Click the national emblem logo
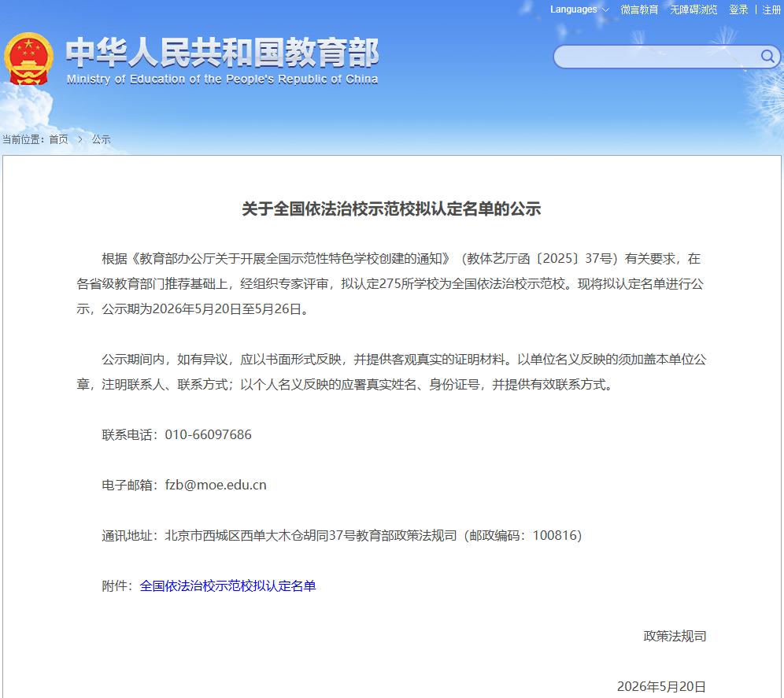Viewport: 784px width, 698px height. (x=28, y=59)
